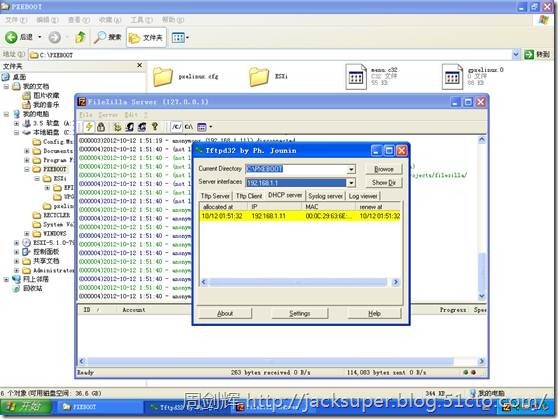Image resolution: width=558 pixels, height=419 pixels.
Task: Open the Server menu in FileZilla Server
Action: click(x=108, y=115)
